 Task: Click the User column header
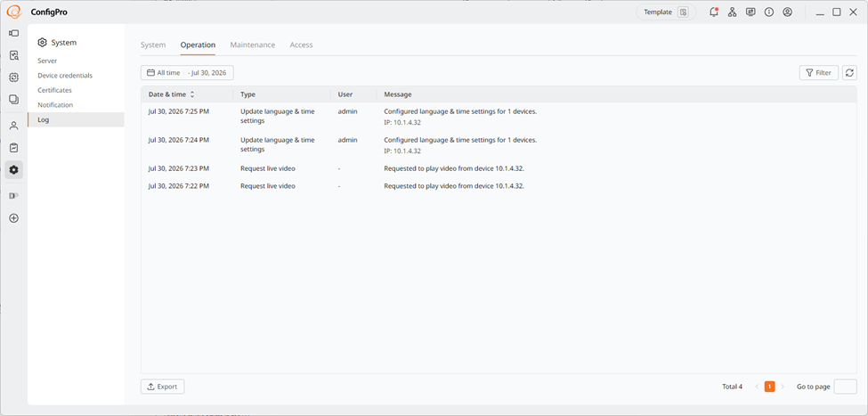pyautogui.click(x=345, y=94)
